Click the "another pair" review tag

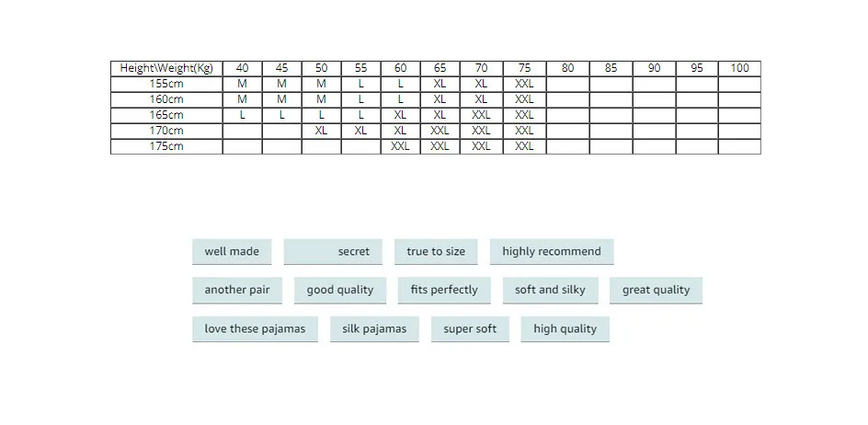pyautogui.click(x=237, y=291)
